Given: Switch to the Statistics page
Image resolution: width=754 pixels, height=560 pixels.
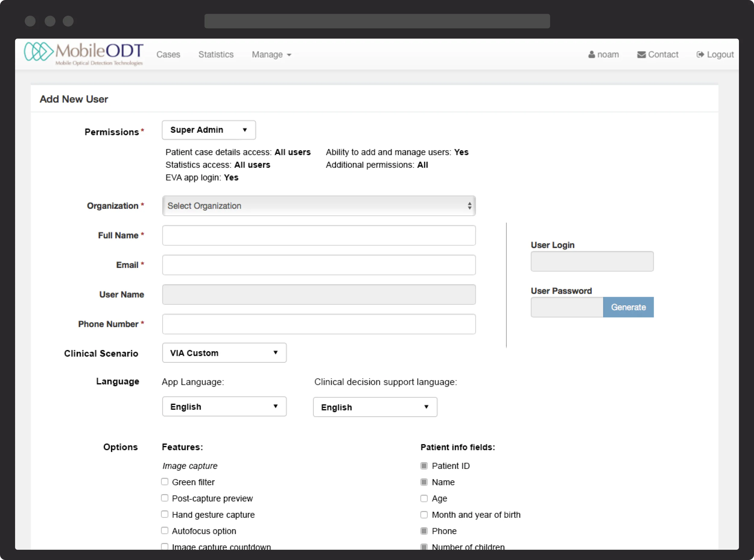Looking at the screenshot, I should click(x=216, y=54).
